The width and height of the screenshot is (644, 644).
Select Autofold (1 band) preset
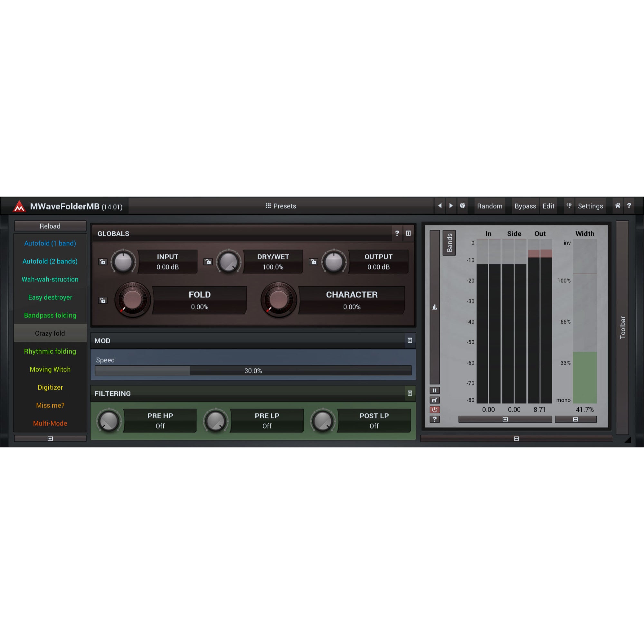50,243
